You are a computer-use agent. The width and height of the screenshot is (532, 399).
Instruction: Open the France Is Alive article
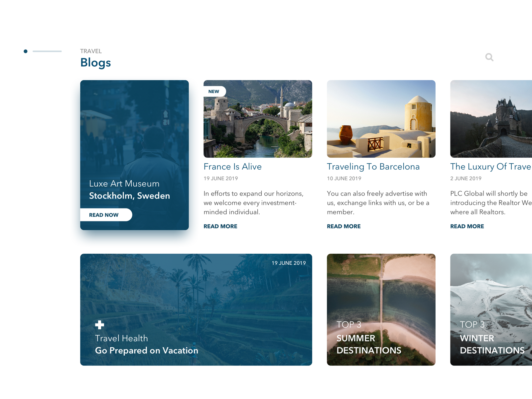(x=232, y=167)
